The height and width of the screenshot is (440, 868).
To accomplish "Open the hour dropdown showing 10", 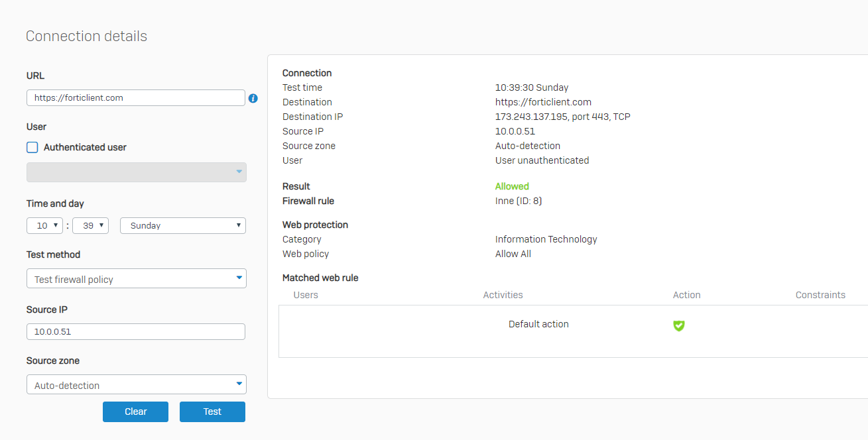I will click(x=45, y=225).
